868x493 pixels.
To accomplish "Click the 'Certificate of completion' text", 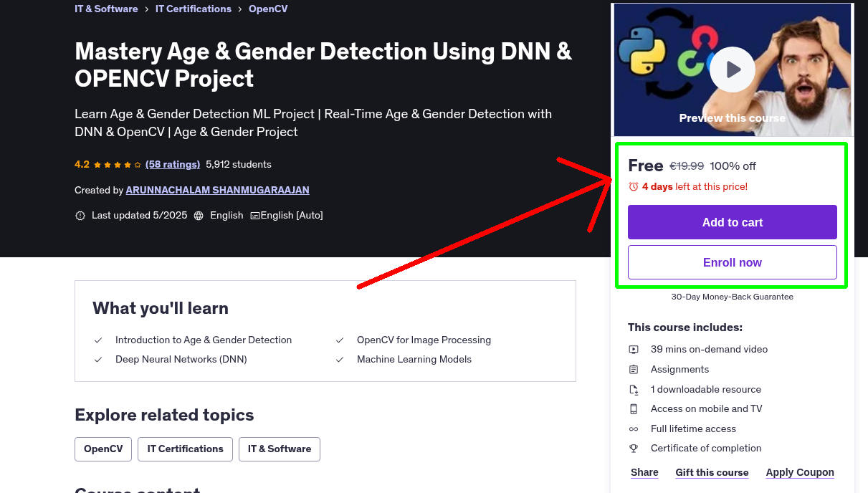I will 706,449.
